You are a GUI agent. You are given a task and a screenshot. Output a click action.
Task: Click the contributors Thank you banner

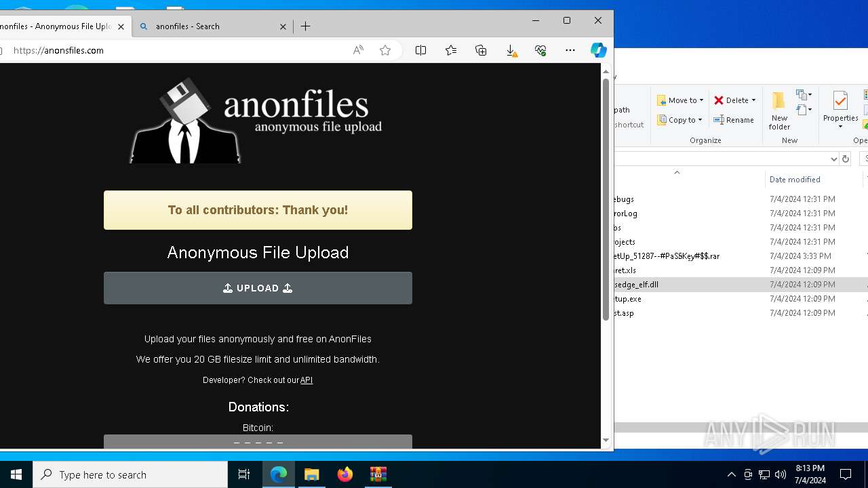[258, 210]
